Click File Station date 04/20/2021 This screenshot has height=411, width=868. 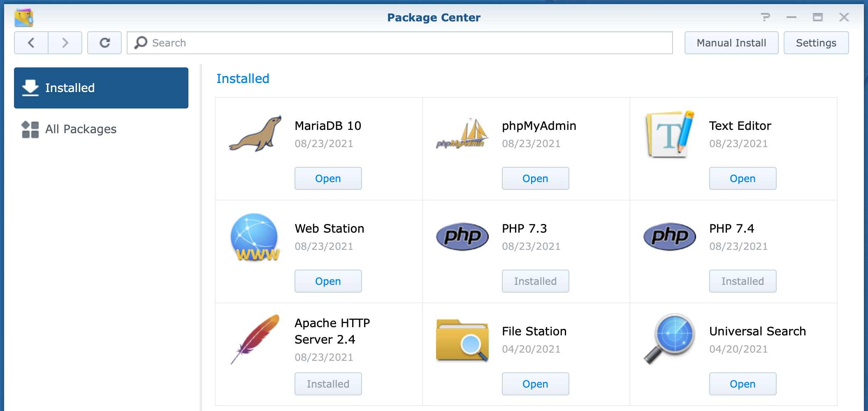coord(531,349)
